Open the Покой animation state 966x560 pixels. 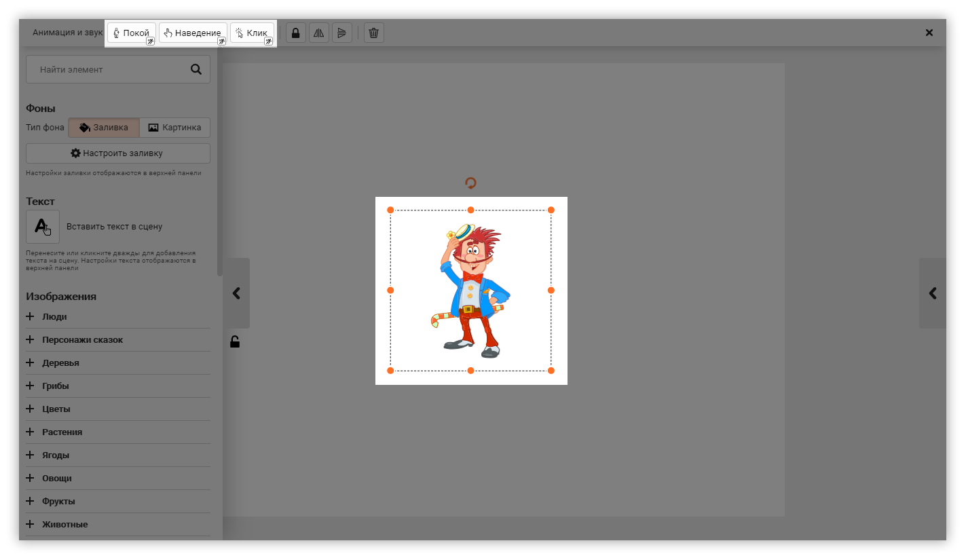click(x=131, y=33)
